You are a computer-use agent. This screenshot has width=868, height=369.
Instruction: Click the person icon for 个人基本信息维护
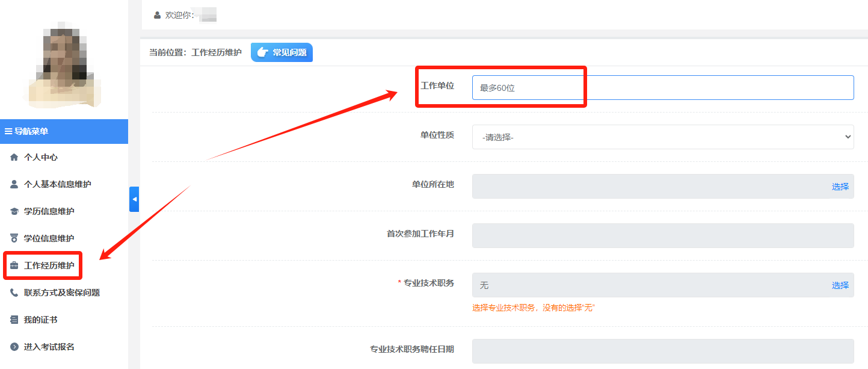(14, 185)
